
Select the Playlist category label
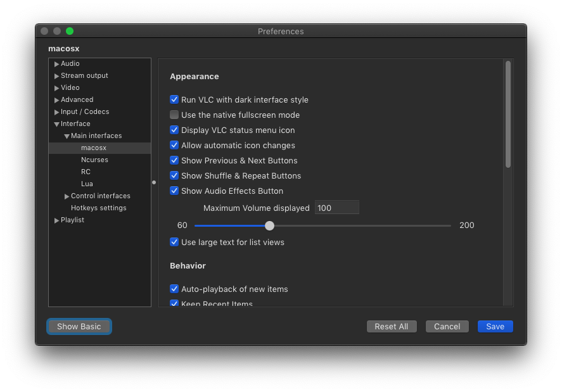pyautogui.click(x=72, y=220)
